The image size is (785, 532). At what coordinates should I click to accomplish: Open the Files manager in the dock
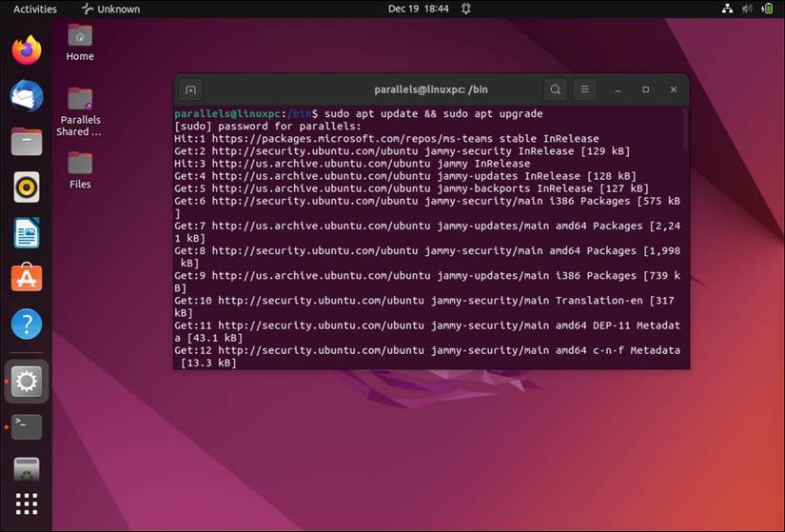(x=27, y=141)
